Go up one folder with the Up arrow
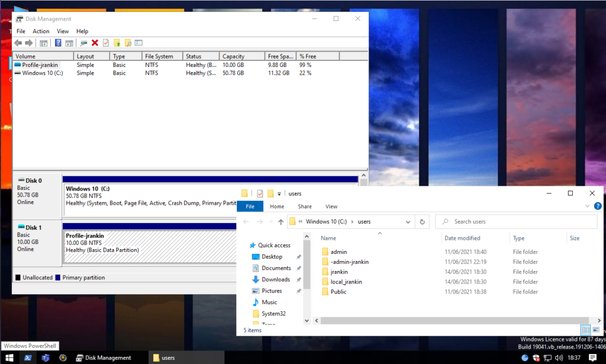 point(281,222)
